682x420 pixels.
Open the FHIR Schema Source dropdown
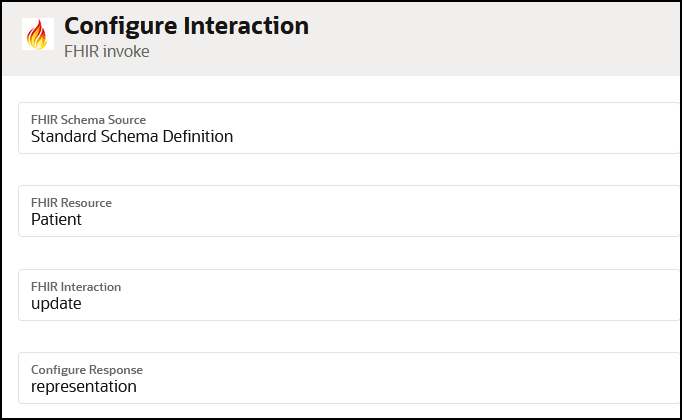(350, 128)
